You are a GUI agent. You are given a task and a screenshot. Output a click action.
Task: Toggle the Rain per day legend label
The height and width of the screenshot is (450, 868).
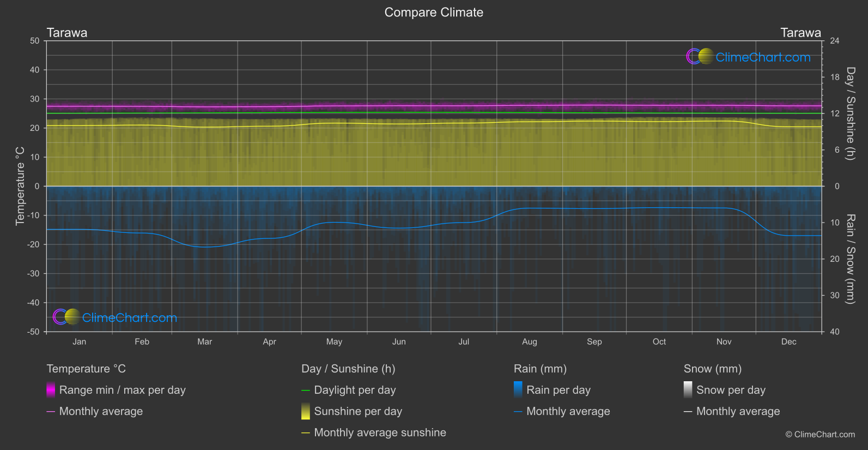coord(558,390)
